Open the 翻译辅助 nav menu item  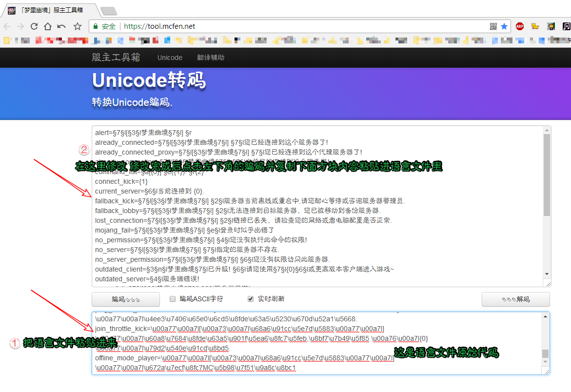point(211,58)
